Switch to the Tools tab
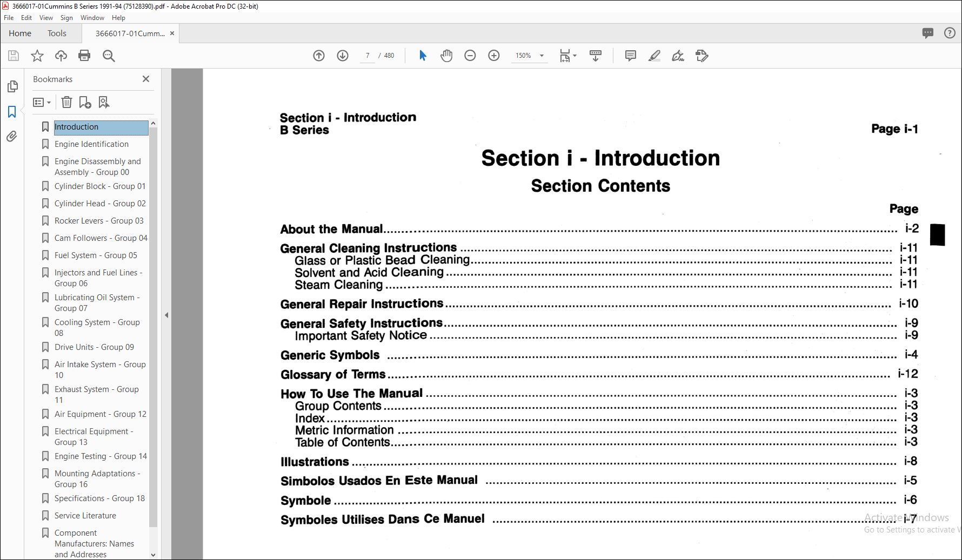The width and height of the screenshot is (962, 560). click(x=57, y=33)
